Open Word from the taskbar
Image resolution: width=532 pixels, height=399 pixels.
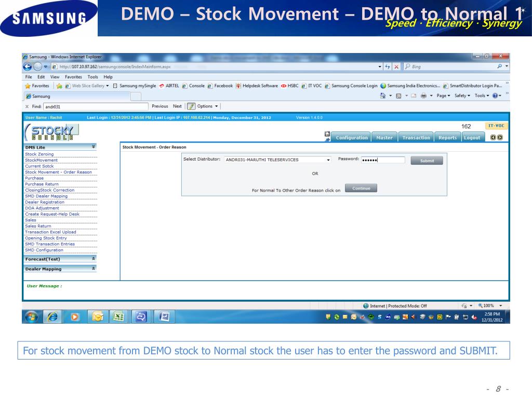164,317
